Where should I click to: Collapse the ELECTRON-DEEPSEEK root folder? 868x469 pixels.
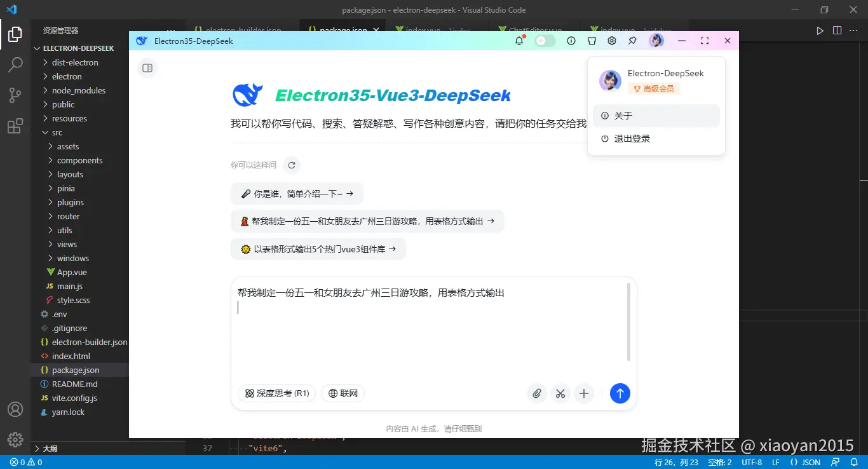click(x=79, y=48)
